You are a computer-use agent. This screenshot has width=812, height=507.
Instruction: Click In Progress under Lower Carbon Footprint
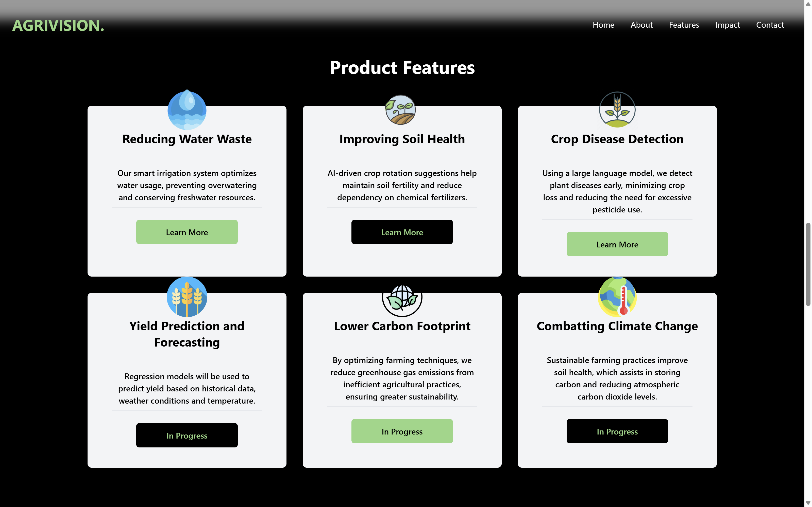402,431
